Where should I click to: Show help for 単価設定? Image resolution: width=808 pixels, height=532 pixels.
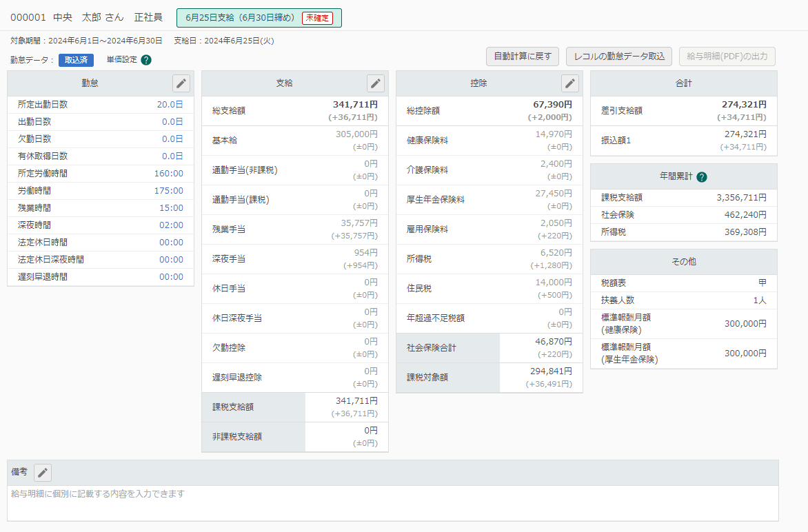coord(146,60)
